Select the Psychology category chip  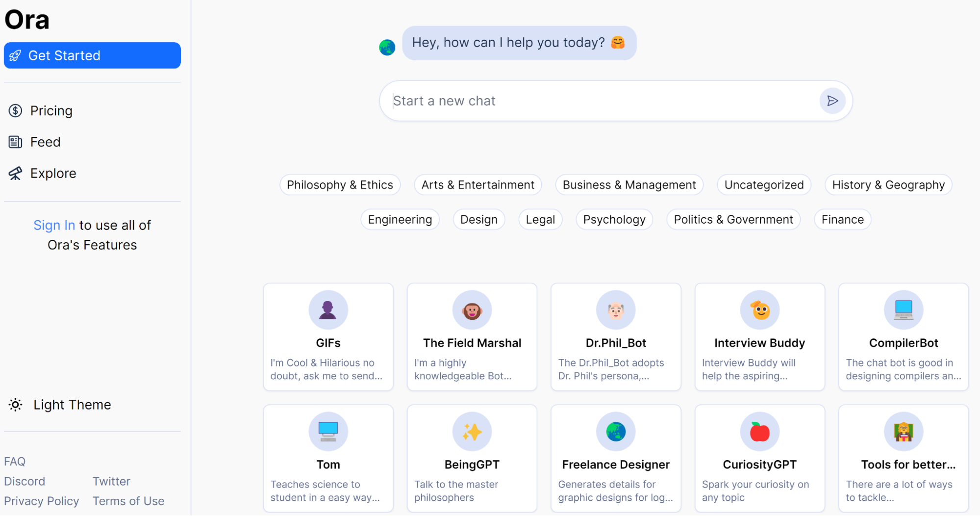[614, 219]
